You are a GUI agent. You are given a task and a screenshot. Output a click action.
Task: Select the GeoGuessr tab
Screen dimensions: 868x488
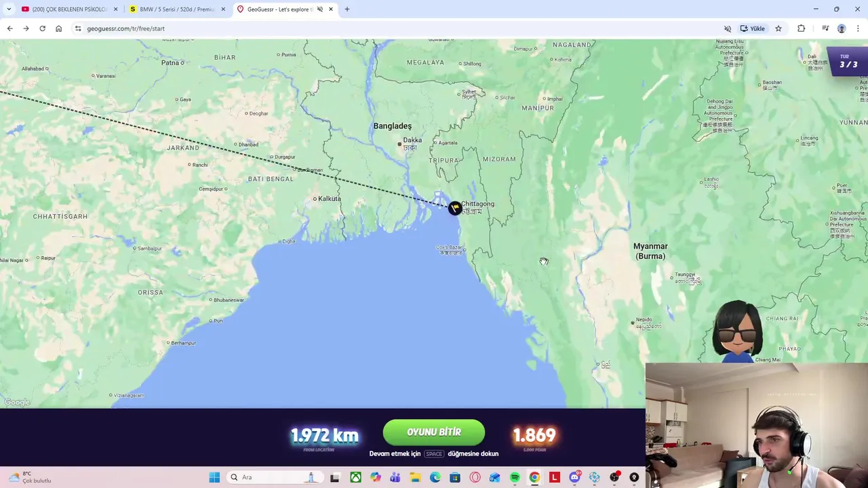click(x=279, y=9)
